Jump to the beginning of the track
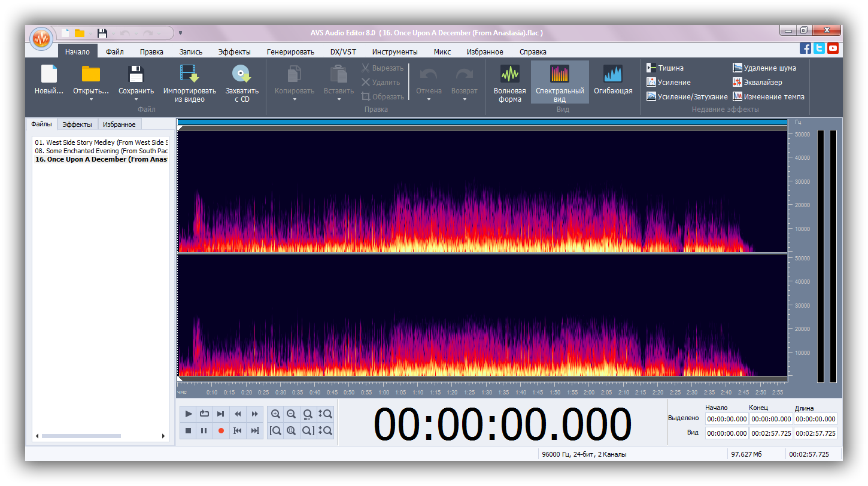 (x=238, y=430)
